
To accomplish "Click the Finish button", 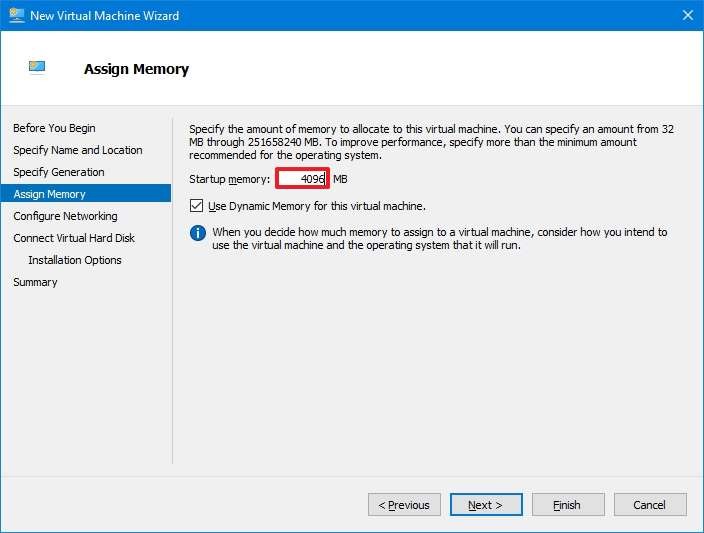I will (x=568, y=505).
